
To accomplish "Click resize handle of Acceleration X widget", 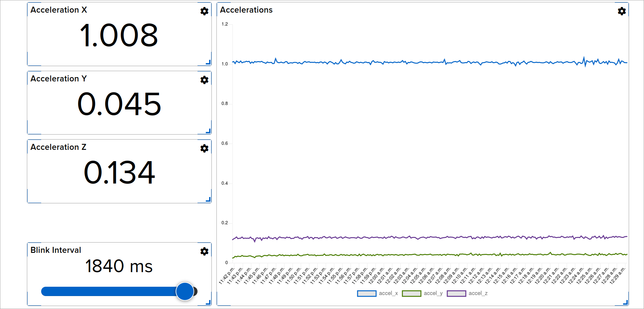I will click(x=208, y=62).
